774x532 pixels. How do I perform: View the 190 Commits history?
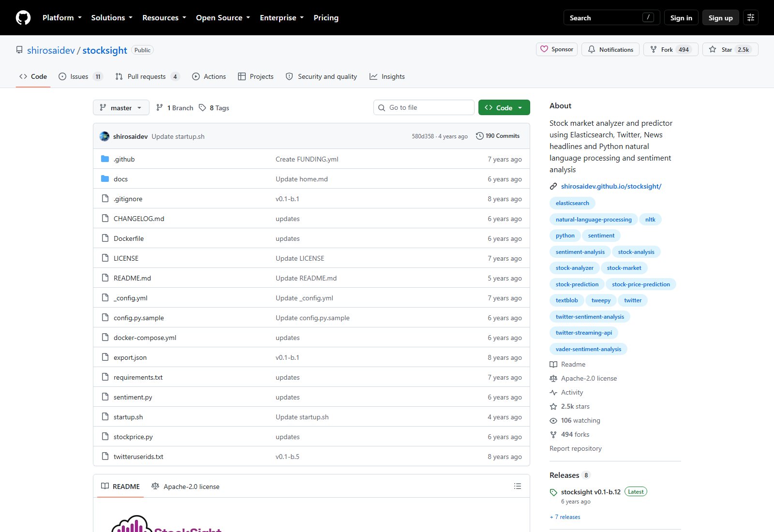tap(498, 136)
